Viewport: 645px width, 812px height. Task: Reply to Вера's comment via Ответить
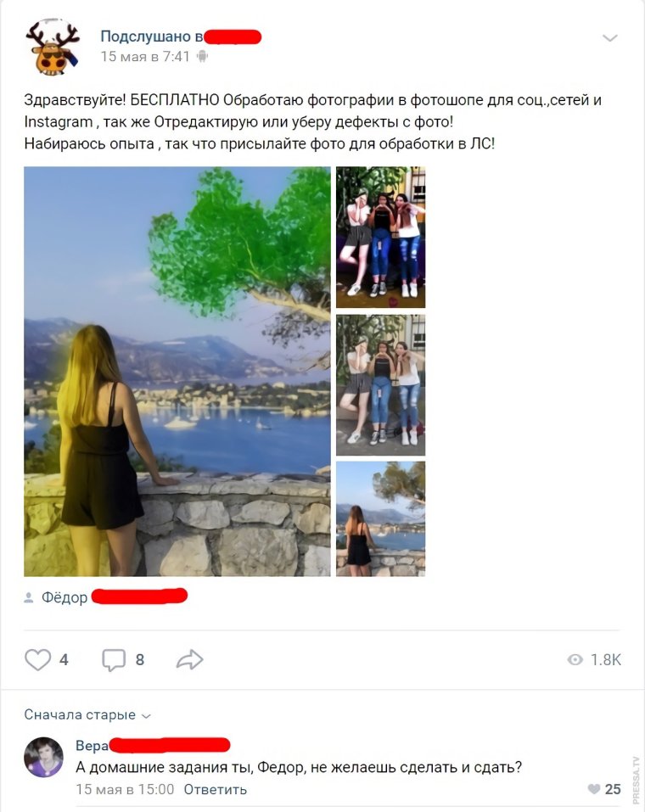coord(215,789)
